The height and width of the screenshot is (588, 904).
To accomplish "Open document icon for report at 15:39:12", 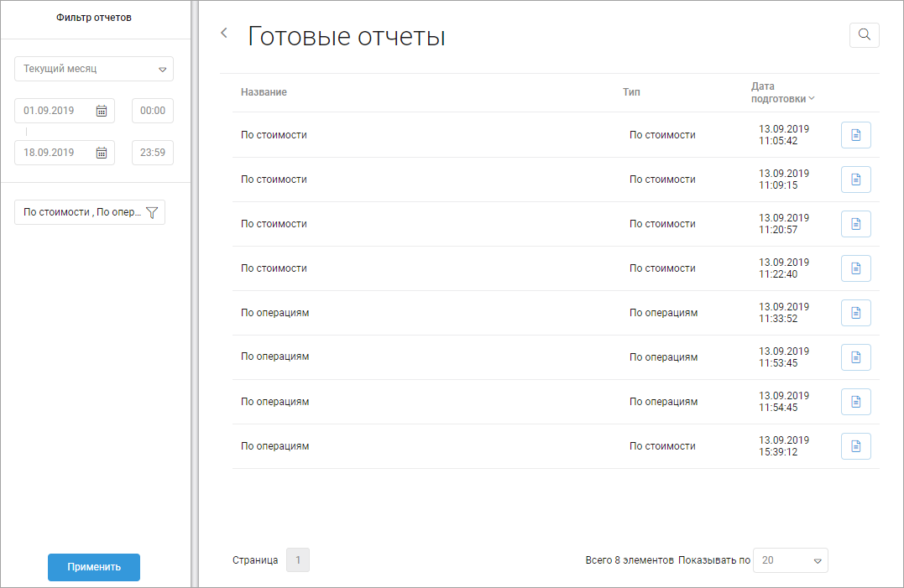I will 855,445.
